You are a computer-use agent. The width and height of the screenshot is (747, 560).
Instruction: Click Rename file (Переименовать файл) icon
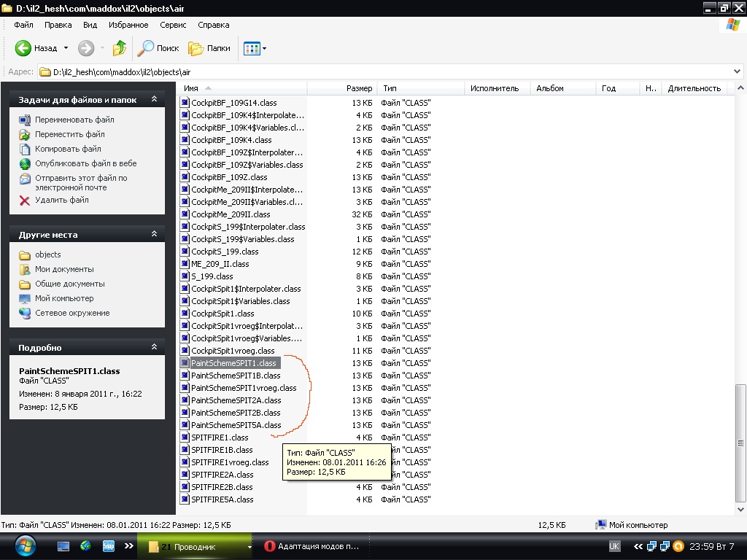[x=25, y=120]
